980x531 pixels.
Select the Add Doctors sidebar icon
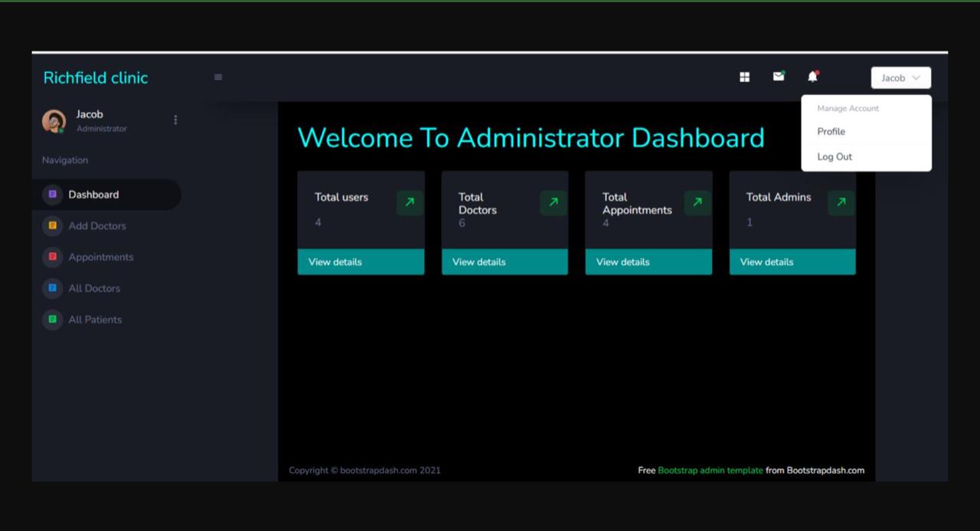point(52,225)
